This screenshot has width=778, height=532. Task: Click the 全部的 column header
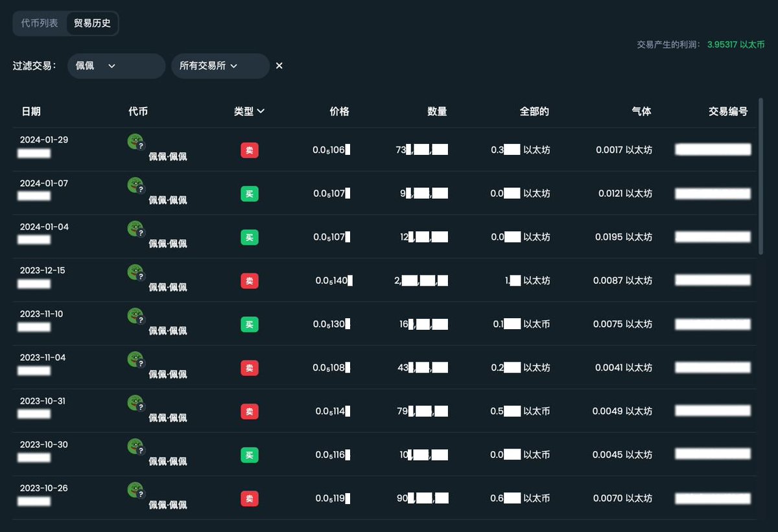534,111
